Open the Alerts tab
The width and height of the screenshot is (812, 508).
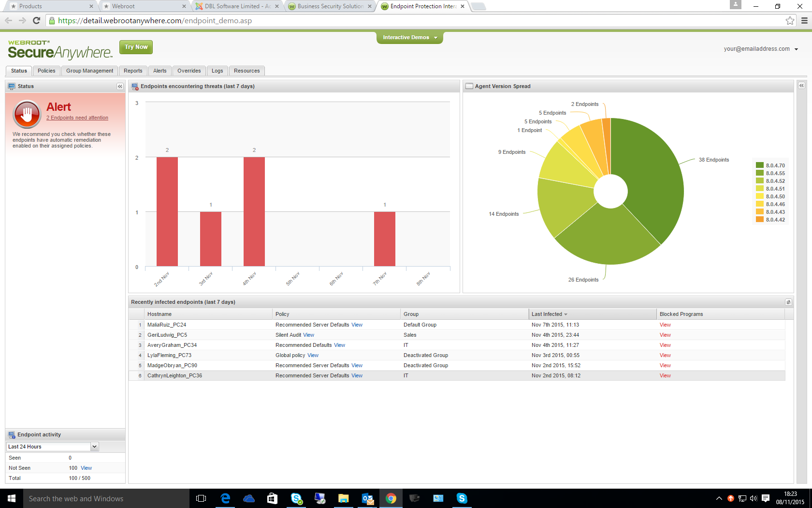tap(159, 71)
